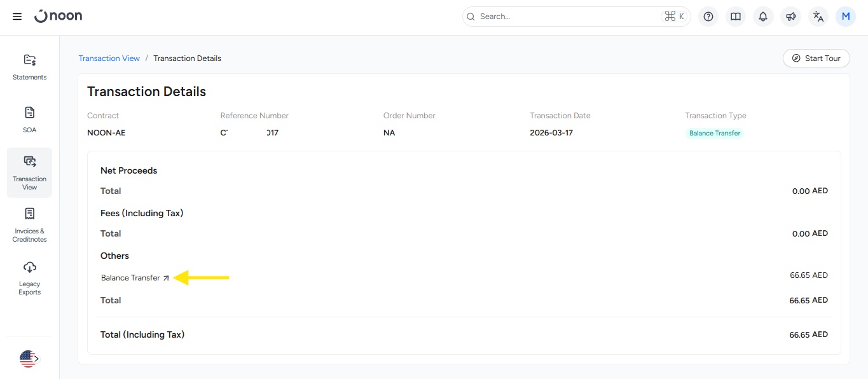Image resolution: width=868 pixels, height=379 pixels.
Task: Navigate to Transaction View breadcrumb link
Action: pos(109,59)
